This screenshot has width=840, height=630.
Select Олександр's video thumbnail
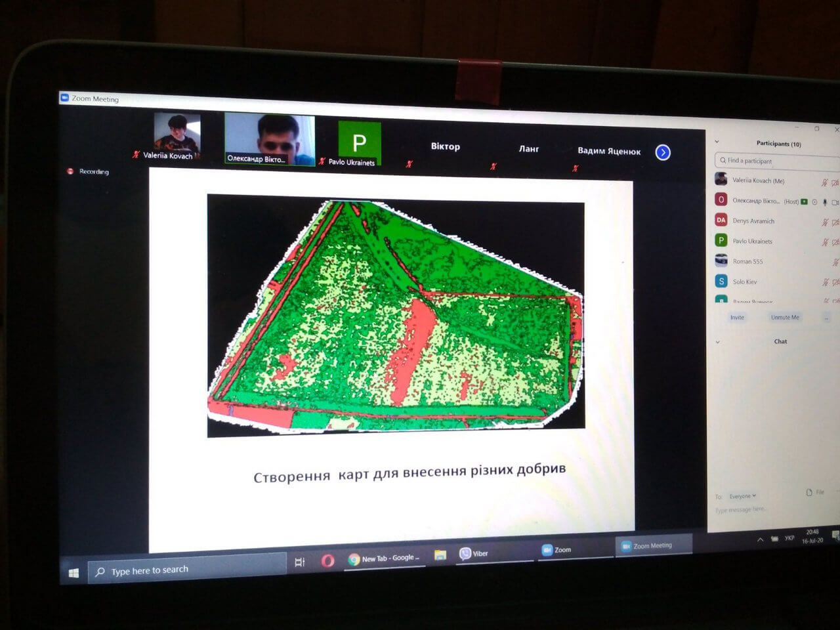pyautogui.click(x=270, y=139)
